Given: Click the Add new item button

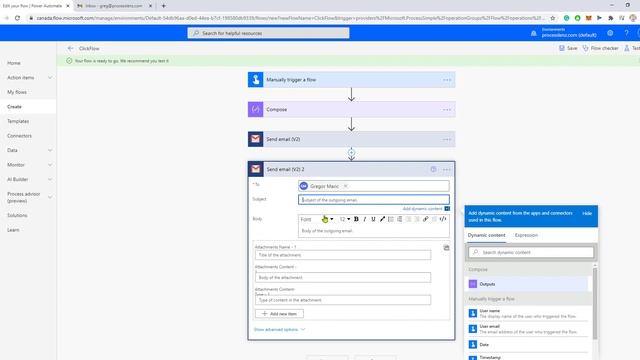Looking at the screenshot, I should tap(279, 313).
